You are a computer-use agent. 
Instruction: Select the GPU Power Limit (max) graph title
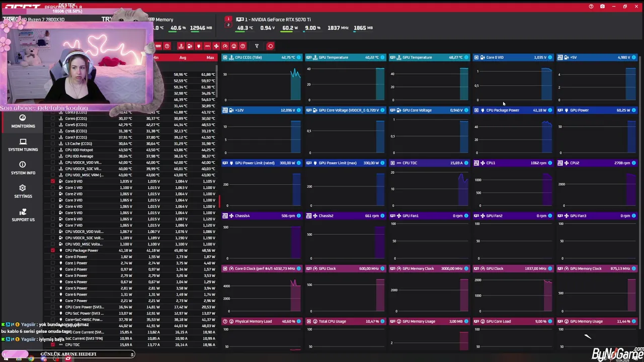338,163
